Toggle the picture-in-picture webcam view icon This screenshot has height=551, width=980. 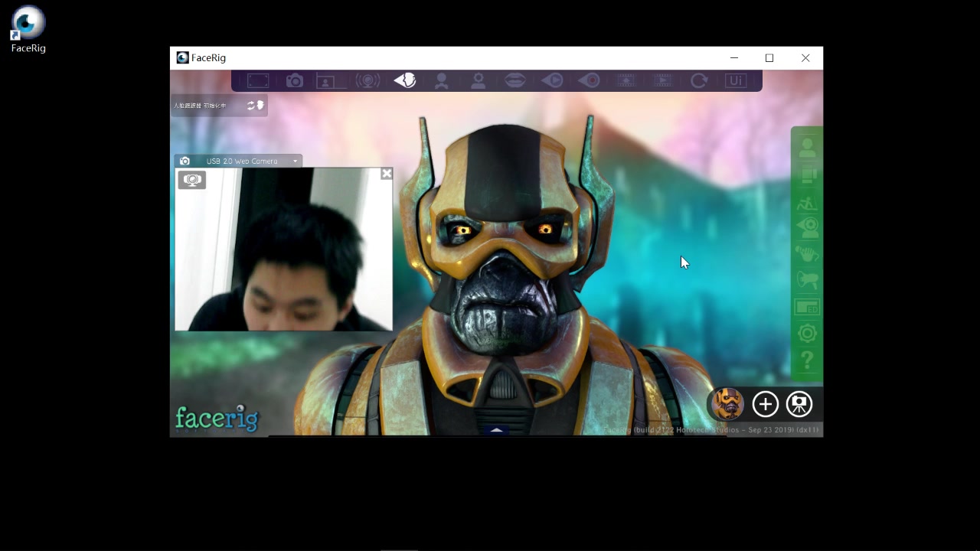pos(331,80)
